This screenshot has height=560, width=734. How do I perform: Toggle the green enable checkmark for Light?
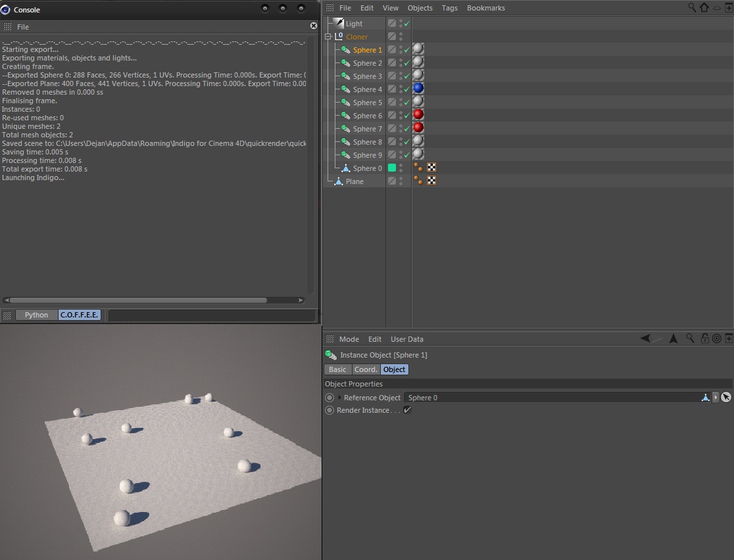(x=407, y=24)
